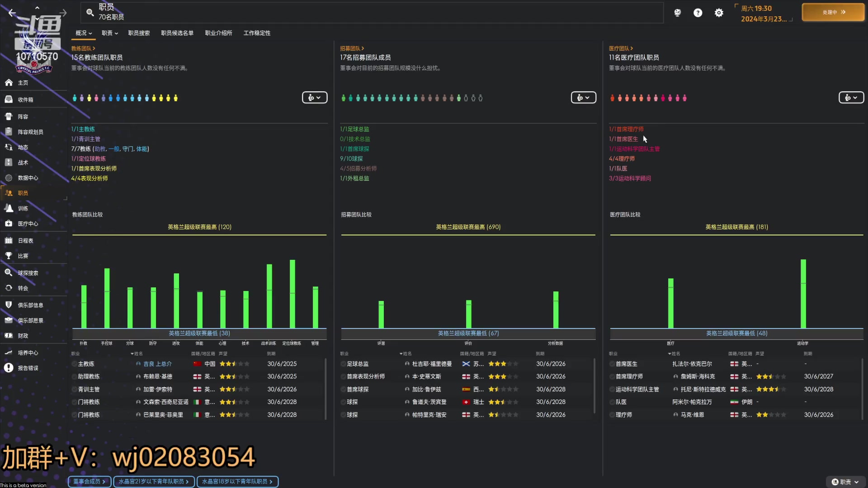868x488 pixels.
Task: Open 比赛 competitions in sidebar
Action: pyautogui.click(x=33, y=256)
